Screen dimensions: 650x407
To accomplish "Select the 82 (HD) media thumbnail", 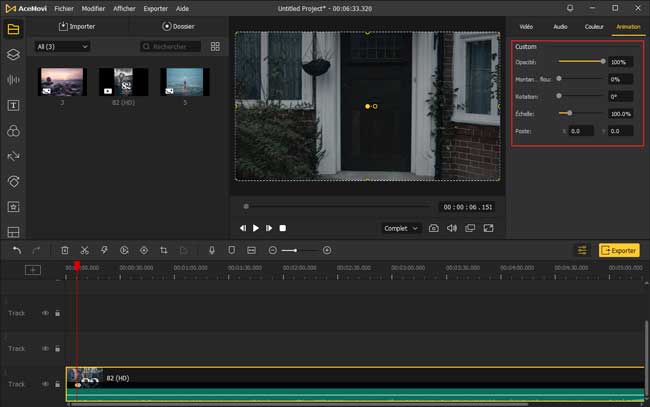I will pyautogui.click(x=125, y=82).
